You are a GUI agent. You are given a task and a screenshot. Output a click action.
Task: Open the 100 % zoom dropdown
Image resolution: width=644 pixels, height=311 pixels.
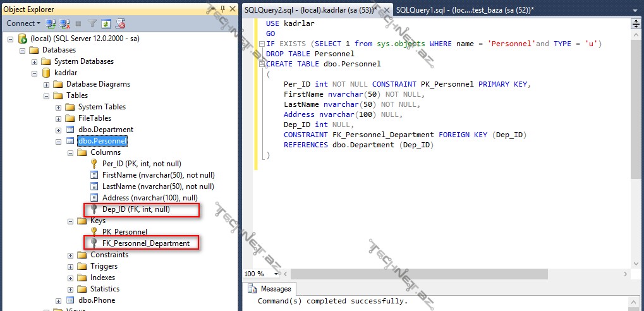point(276,274)
